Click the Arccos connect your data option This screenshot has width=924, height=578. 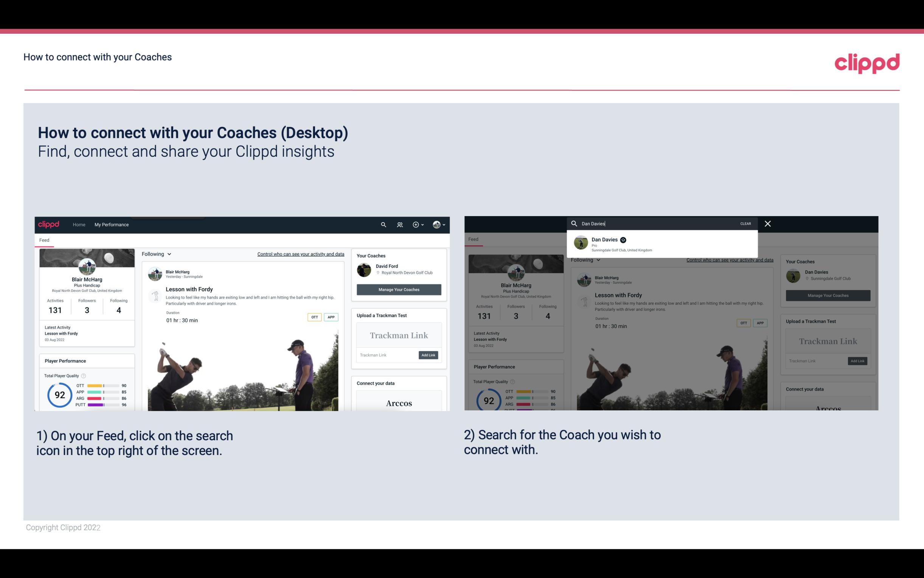click(x=399, y=402)
